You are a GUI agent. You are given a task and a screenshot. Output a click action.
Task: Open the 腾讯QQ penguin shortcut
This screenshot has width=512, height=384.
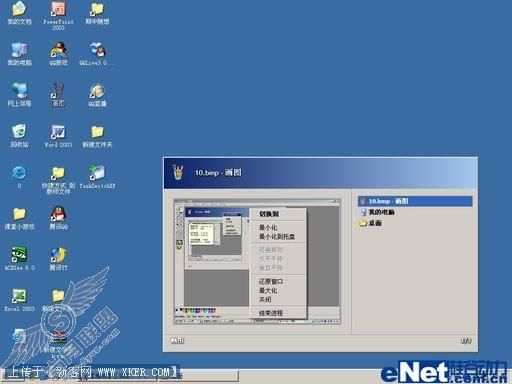[x=58, y=218]
